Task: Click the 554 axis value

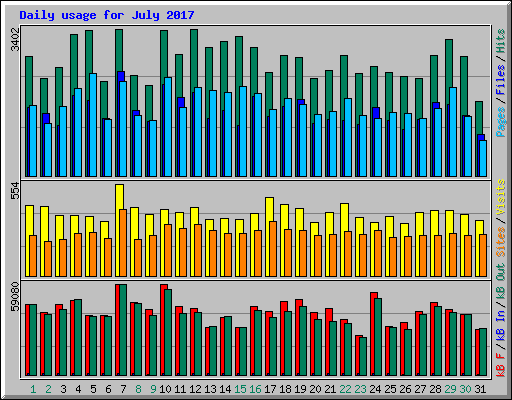Action: click(x=15, y=191)
